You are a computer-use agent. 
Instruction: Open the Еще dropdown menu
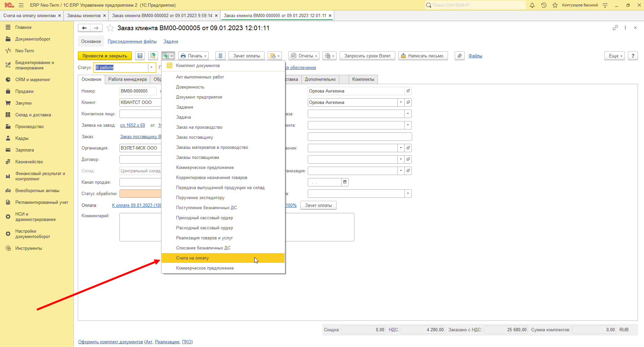pos(615,56)
